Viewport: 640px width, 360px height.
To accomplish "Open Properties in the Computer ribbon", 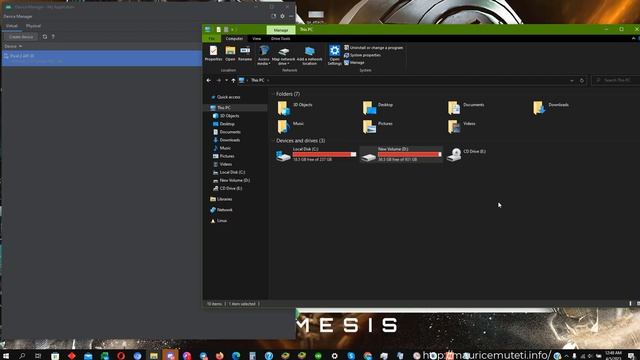I will click(213, 54).
